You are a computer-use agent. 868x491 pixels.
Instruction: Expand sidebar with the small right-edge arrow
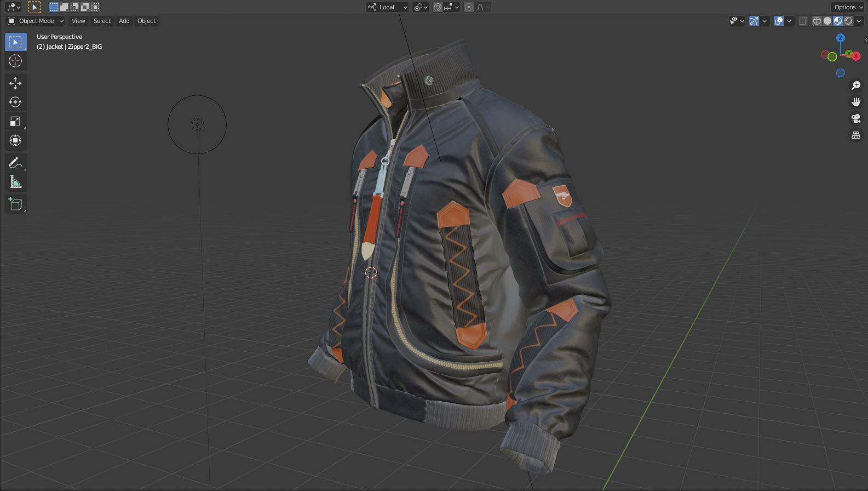[865, 39]
